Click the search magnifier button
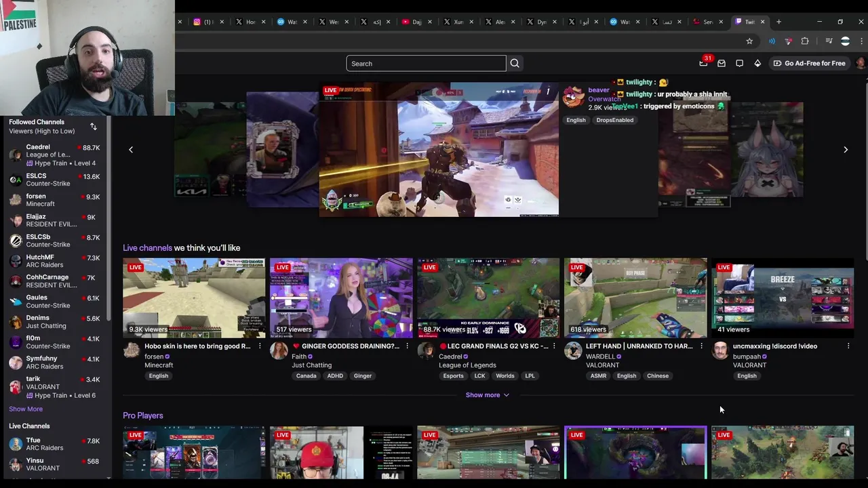The height and width of the screenshot is (488, 868). pos(515,64)
